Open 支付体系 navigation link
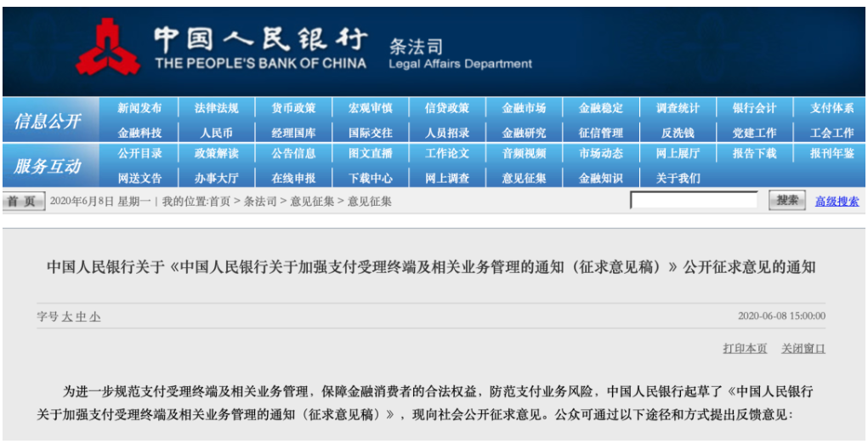Viewport: 868px width, 444px height. click(832, 109)
